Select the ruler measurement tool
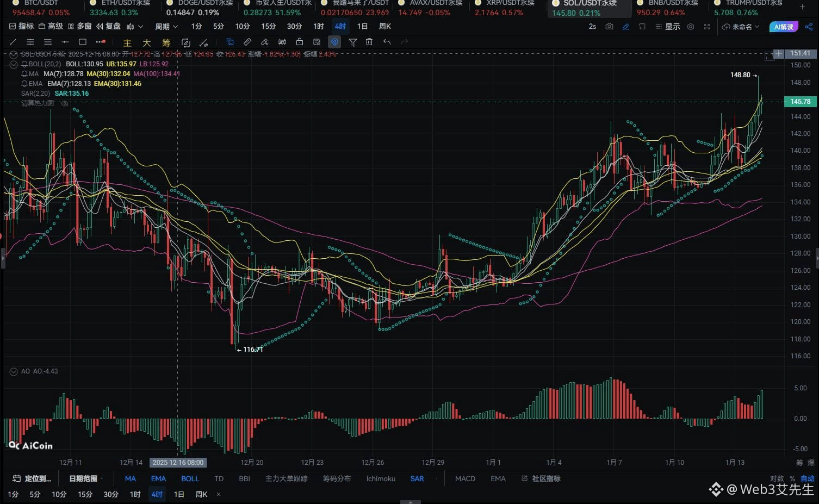The image size is (819, 504). 247,42
